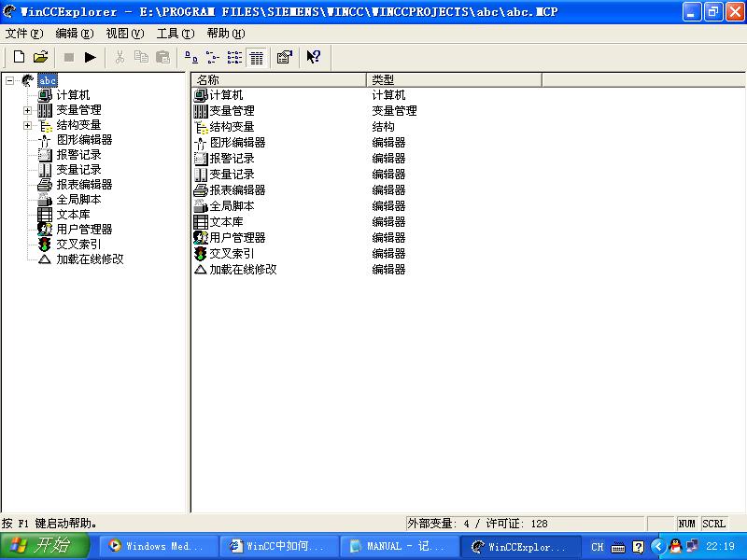Image resolution: width=747 pixels, height=560 pixels.
Task: Click the Deactivate runtime stop icon
Action: click(69, 57)
